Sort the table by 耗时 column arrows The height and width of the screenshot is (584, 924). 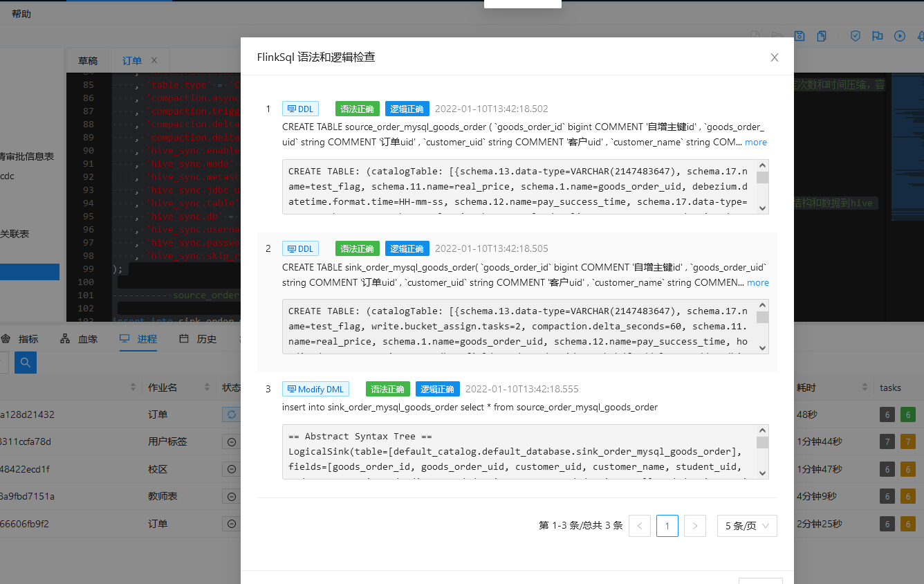(x=864, y=387)
